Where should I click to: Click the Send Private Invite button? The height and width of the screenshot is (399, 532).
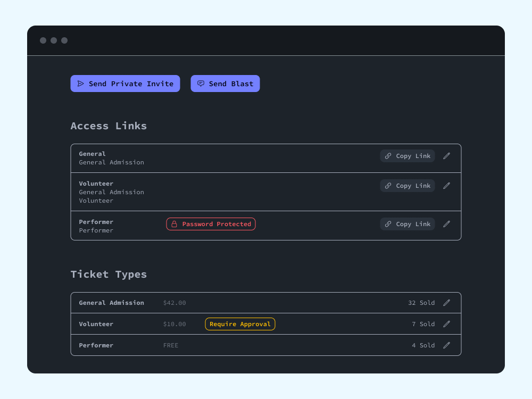pos(125,84)
